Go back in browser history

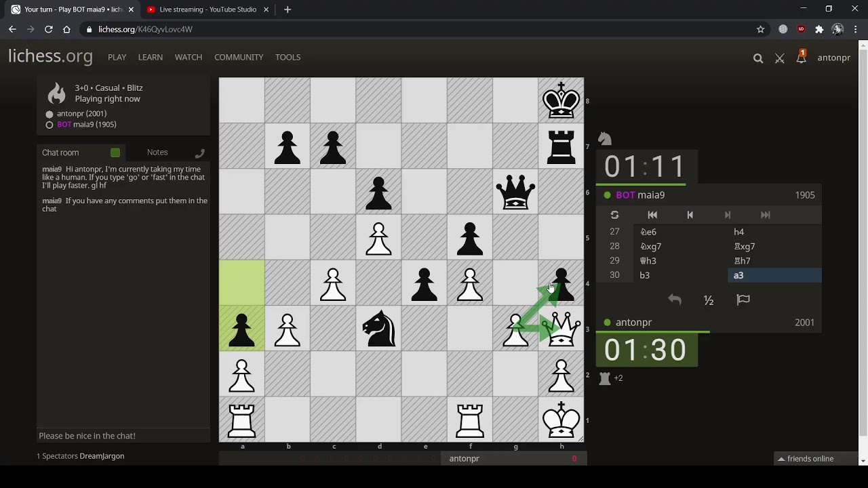coord(12,29)
